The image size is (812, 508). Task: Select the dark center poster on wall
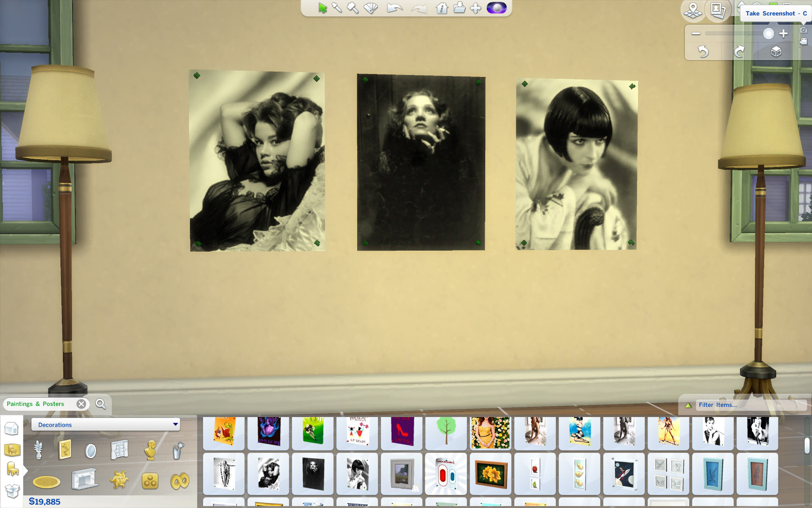421,163
